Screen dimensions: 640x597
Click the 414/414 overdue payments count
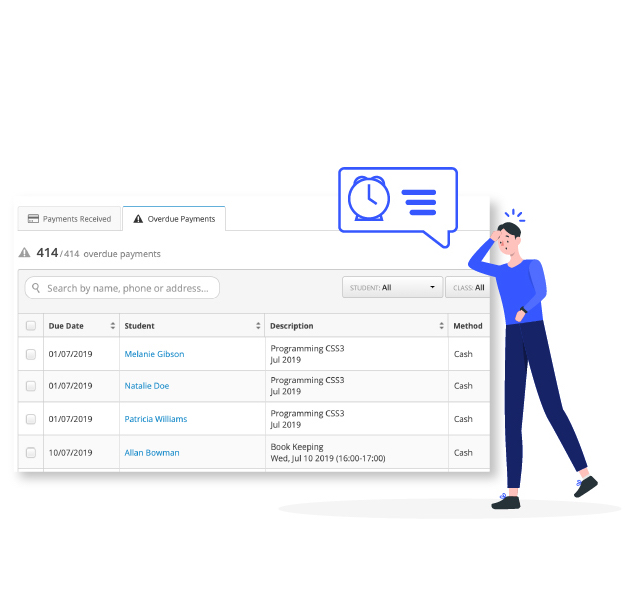(x=98, y=253)
